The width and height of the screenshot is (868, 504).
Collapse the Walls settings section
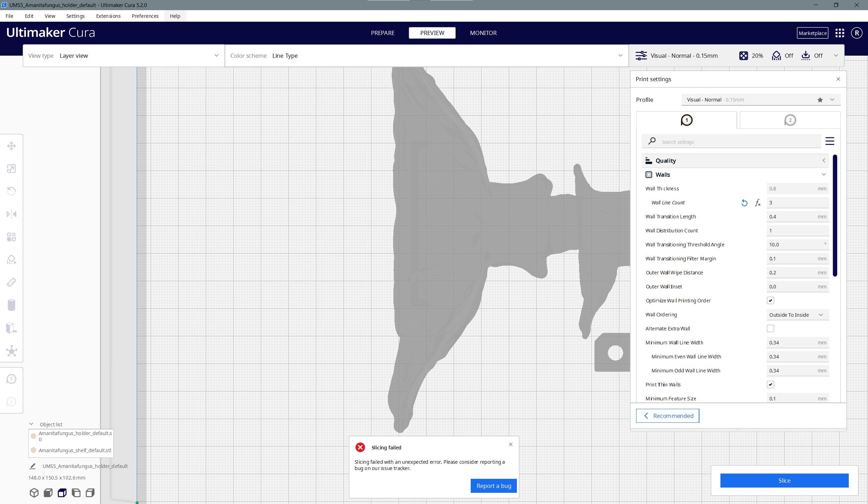click(x=824, y=174)
